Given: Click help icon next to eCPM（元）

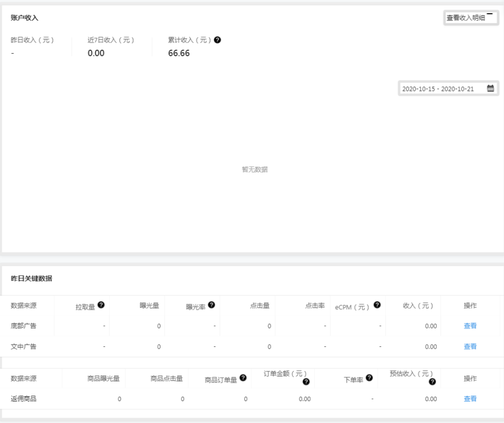Looking at the screenshot, I should click(x=377, y=305).
